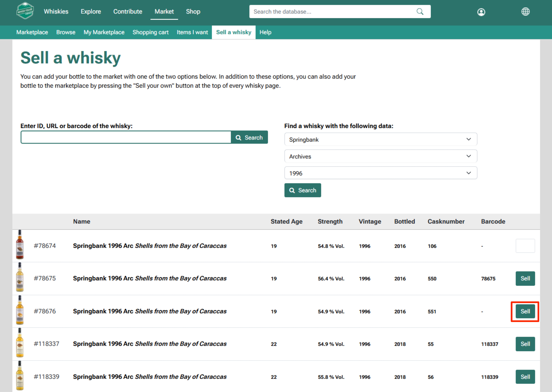Expand the 1996 vintage dropdown

380,173
